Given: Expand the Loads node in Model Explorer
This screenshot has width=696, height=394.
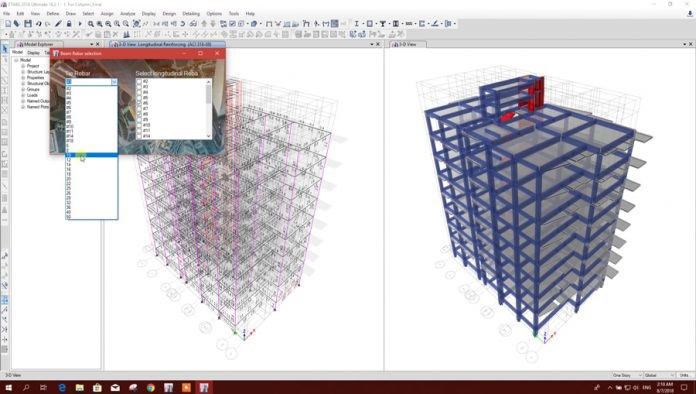Looking at the screenshot, I should tap(23, 95).
